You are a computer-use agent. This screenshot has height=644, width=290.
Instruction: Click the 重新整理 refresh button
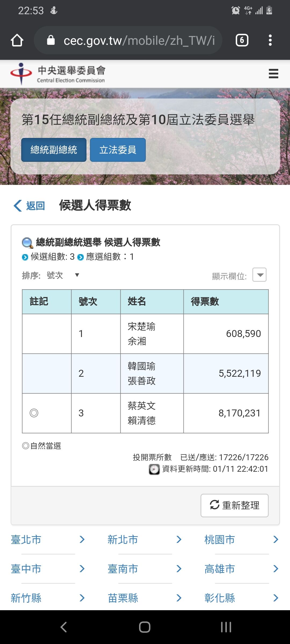(234, 505)
